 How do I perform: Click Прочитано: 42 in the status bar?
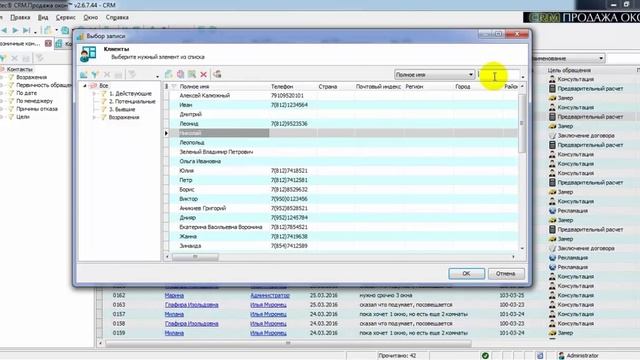397,356
